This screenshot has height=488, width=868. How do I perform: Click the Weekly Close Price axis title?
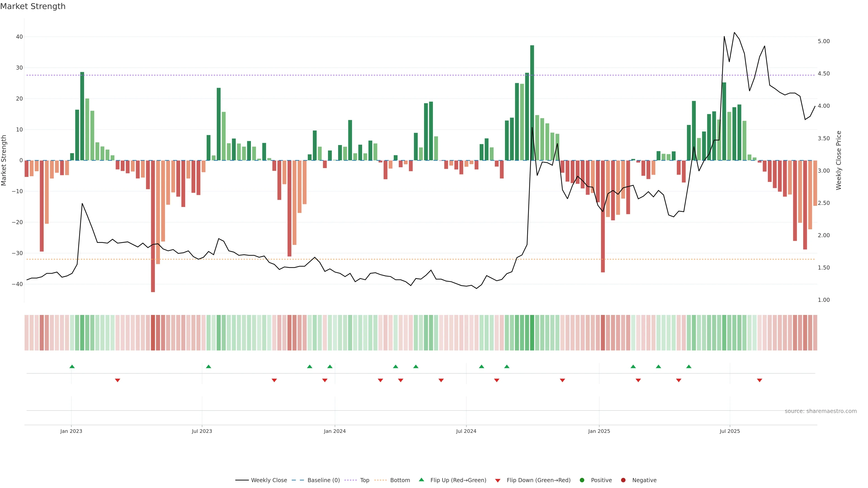click(x=839, y=160)
